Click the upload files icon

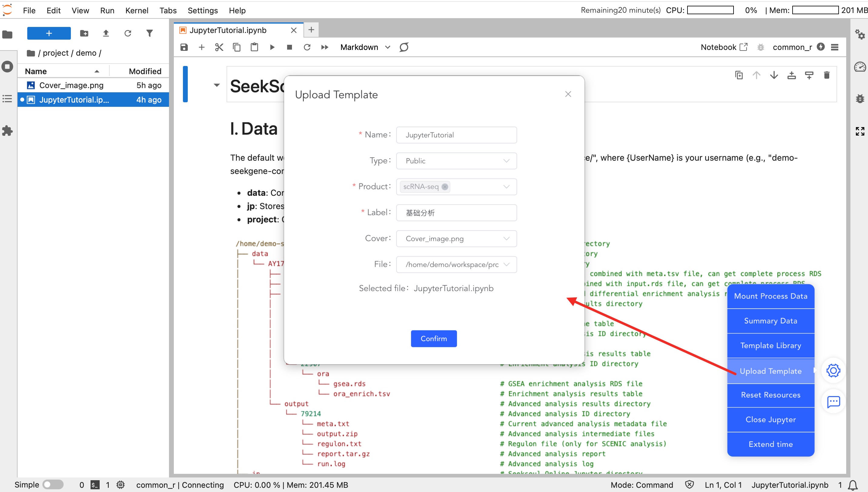click(x=106, y=33)
